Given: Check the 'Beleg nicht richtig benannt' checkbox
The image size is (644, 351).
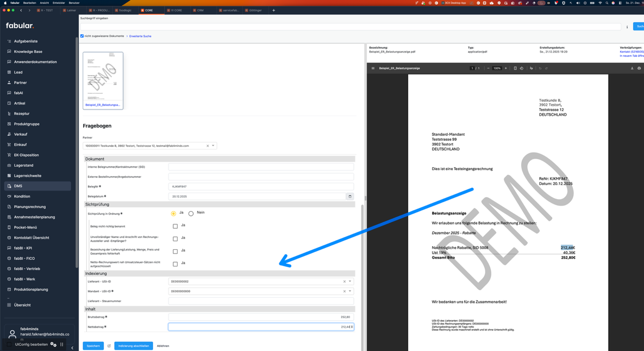Looking at the screenshot, I should click(x=175, y=226).
